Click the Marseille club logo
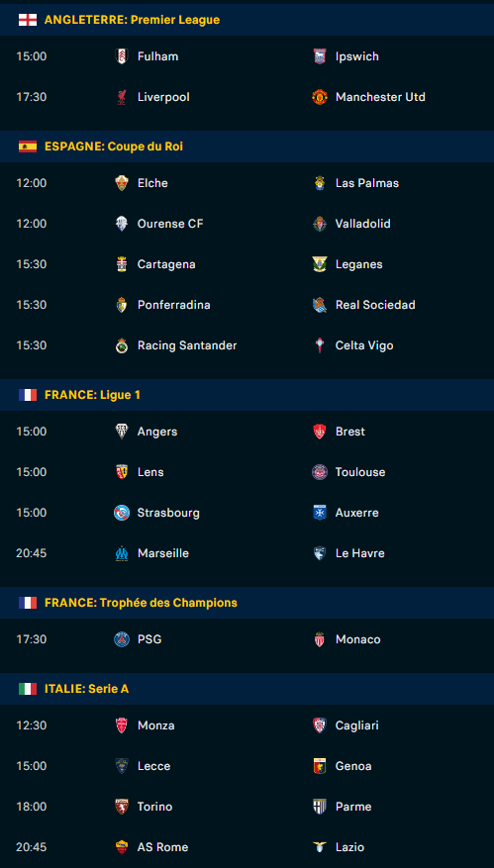 point(122,553)
